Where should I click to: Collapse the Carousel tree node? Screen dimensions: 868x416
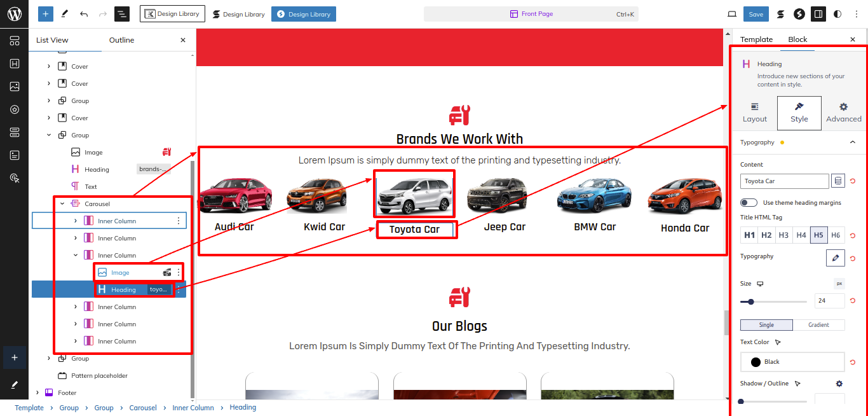[62, 204]
